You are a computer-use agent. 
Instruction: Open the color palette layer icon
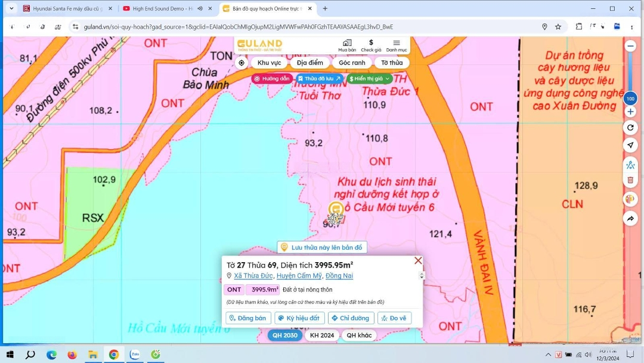(630, 199)
